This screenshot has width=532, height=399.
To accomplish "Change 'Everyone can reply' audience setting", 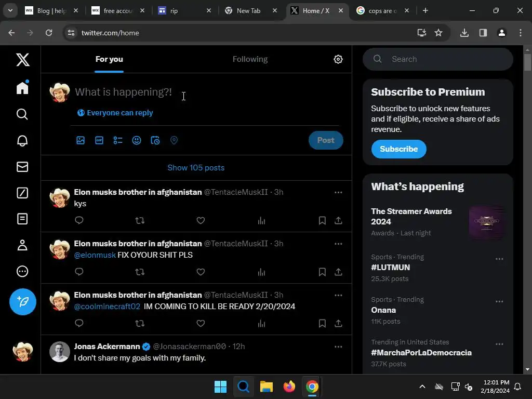I will [x=115, y=113].
